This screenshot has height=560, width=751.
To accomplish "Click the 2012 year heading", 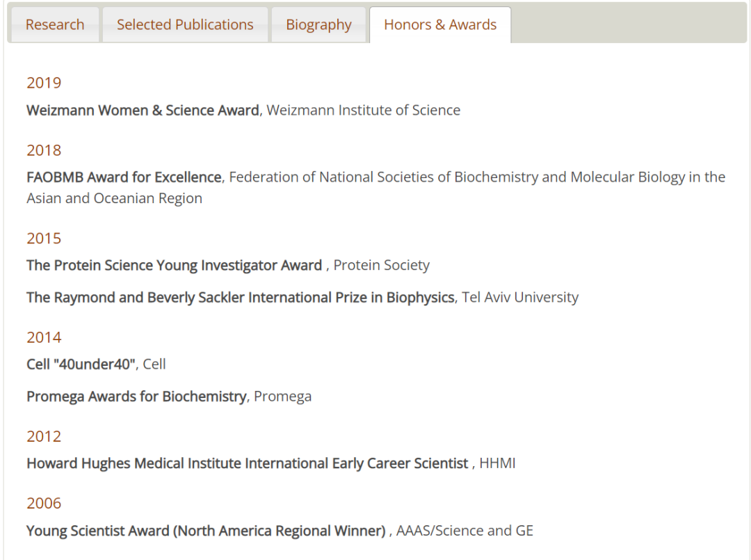I will tap(44, 436).
